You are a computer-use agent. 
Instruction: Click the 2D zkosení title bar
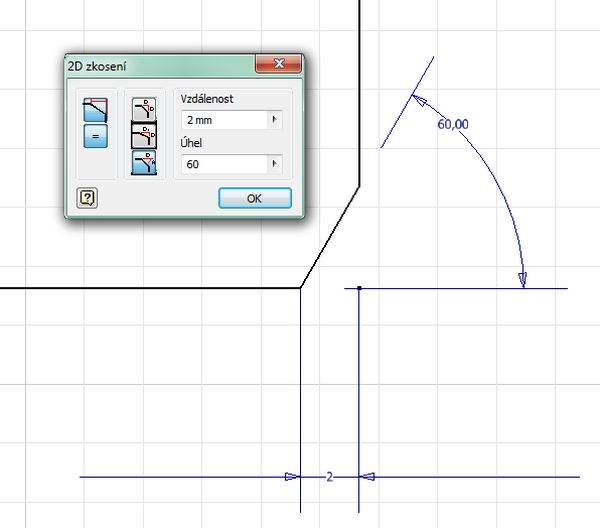[160, 67]
